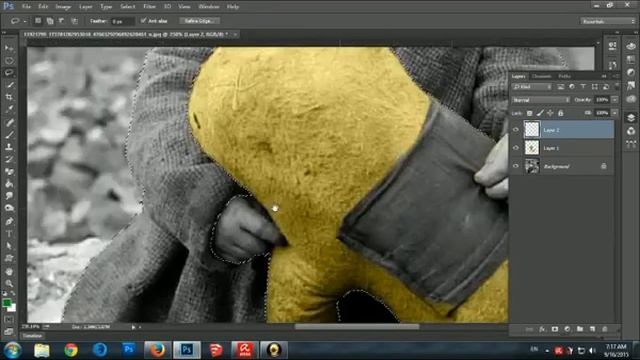Open the Opacity slider arrow
This screenshot has width=640, height=360.
pos(615,100)
